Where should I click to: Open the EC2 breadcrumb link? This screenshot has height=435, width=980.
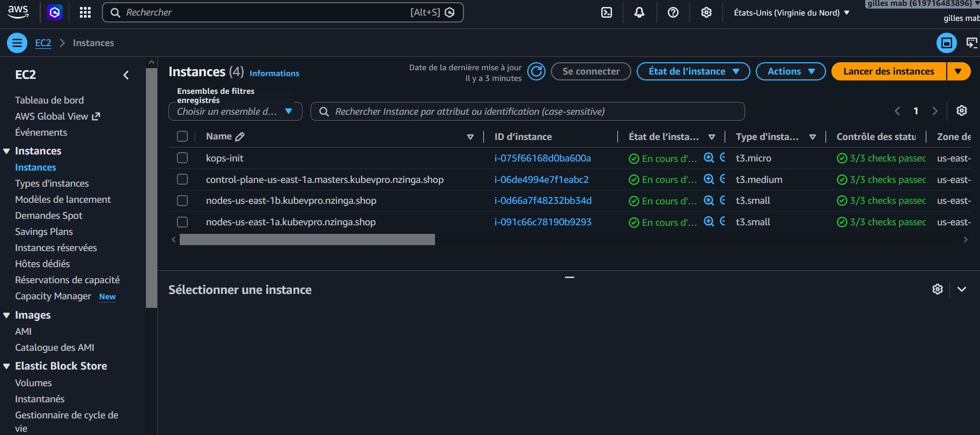pos(43,43)
